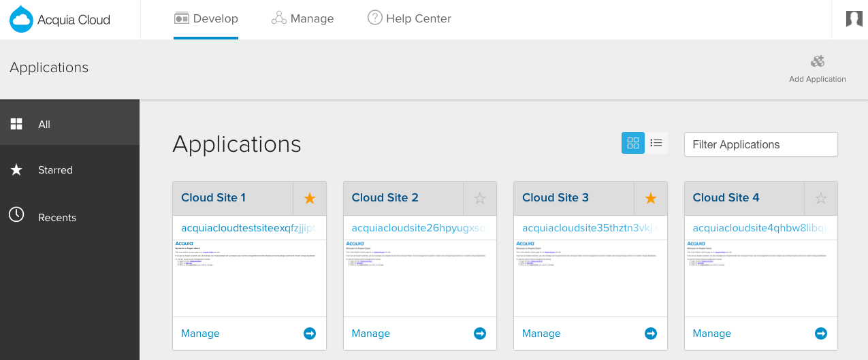The width and height of the screenshot is (868, 360).
Task: Open the acquiacloudsite26hpyugxso link
Action: 419,228
